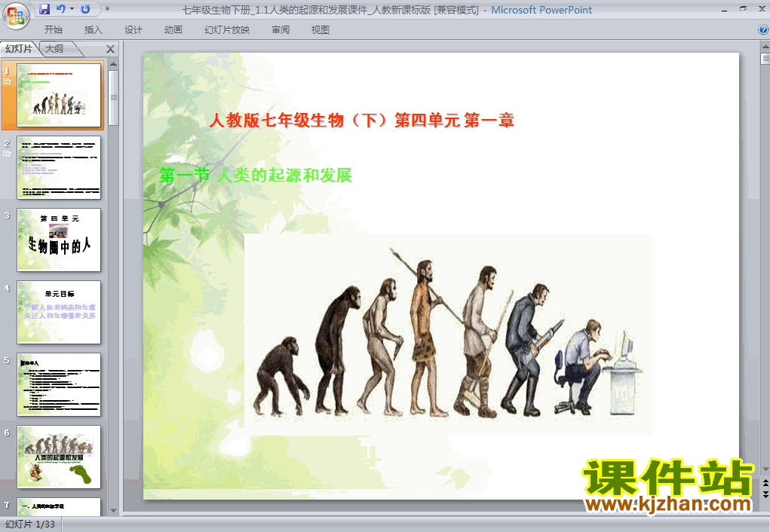770x532 pixels.
Task: Switch to the 幻灯片 pane tab
Action: coord(19,48)
